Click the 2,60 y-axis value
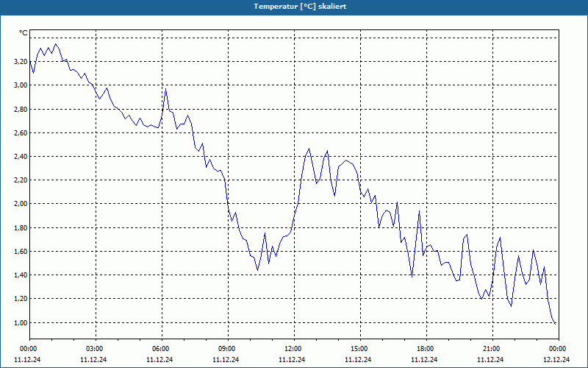The width and height of the screenshot is (588, 368). 21,133
